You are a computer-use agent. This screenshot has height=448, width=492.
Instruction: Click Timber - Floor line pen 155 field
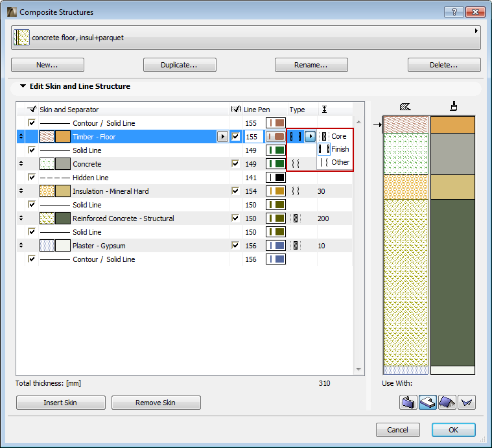(x=253, y=137)
